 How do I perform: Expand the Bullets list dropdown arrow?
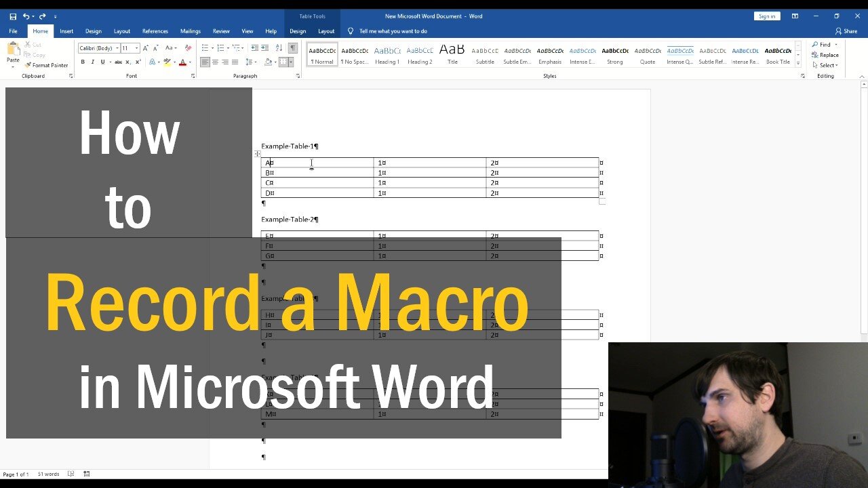(x=212, y=47)
